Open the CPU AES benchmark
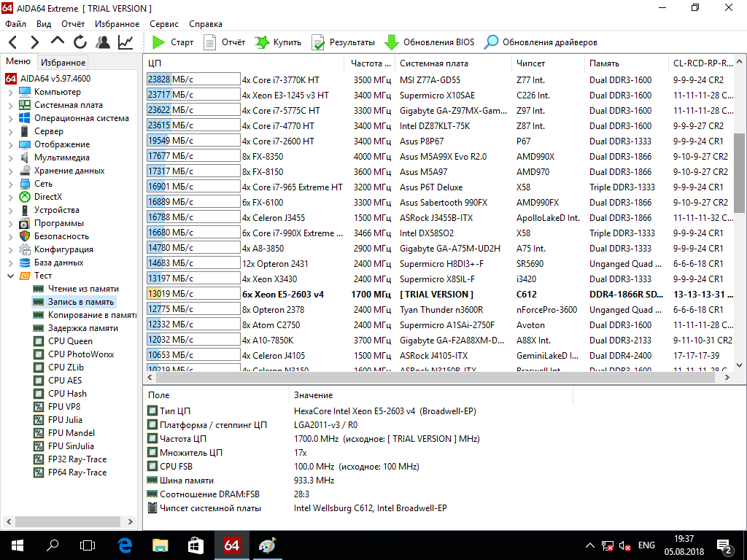The image size is (747, 560). (x=58, y=381)
